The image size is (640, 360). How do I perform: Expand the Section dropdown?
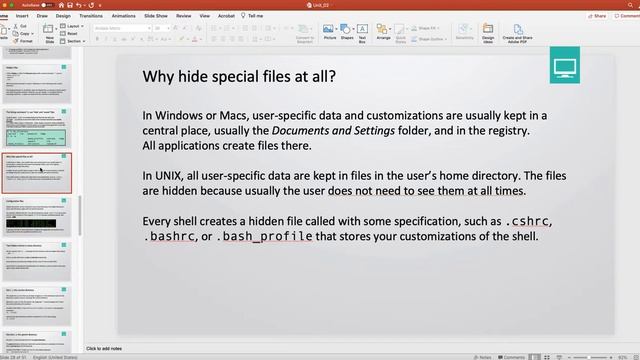pyautogui.click(x=73, y=41)
